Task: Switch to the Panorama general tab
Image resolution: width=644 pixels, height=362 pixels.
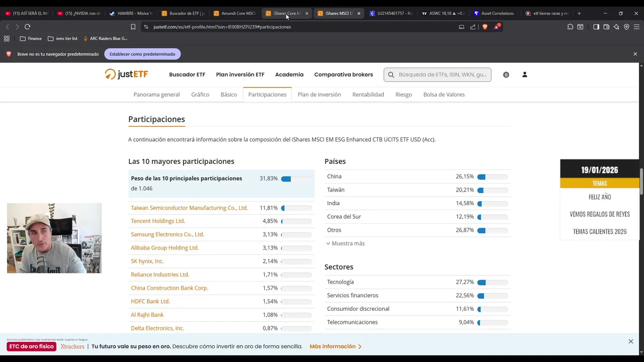Action: pyautogui.click(x=156, y=95)
